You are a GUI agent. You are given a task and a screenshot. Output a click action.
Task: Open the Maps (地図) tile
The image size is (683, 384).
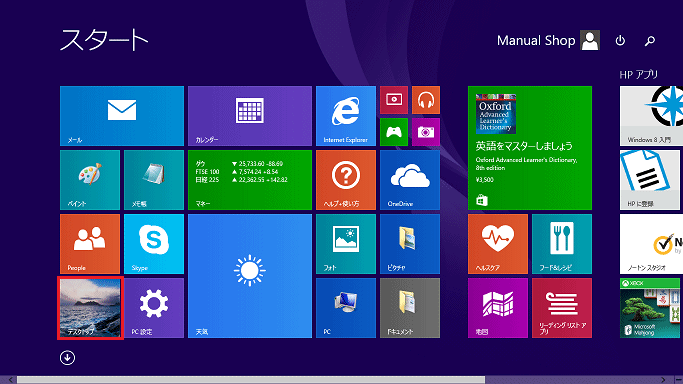pyautogui.click(x=497, y=308)
